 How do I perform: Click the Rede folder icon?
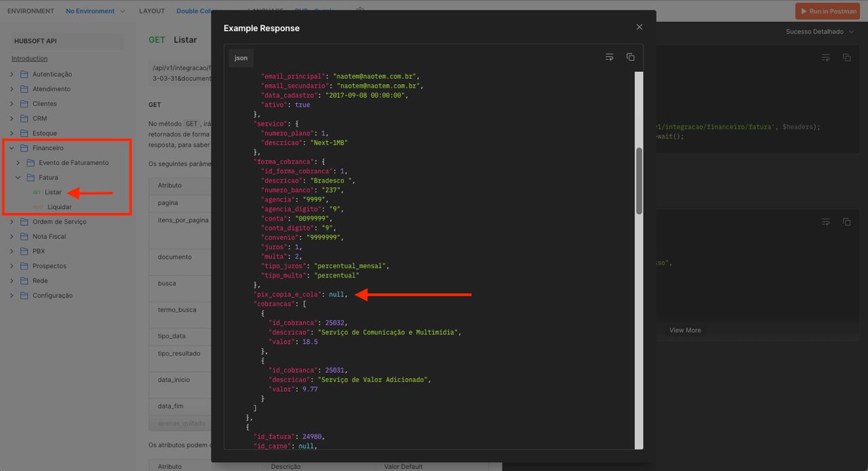click(24, 281)
